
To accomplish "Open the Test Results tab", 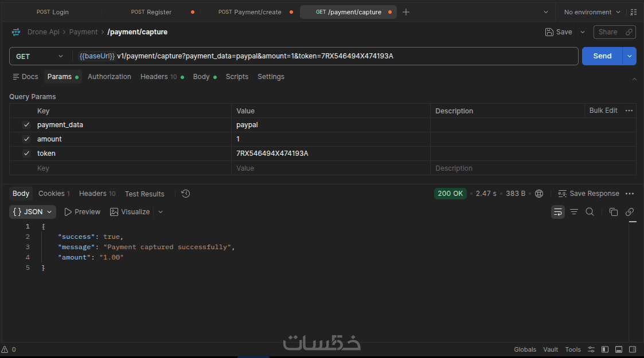I will 145,194.
